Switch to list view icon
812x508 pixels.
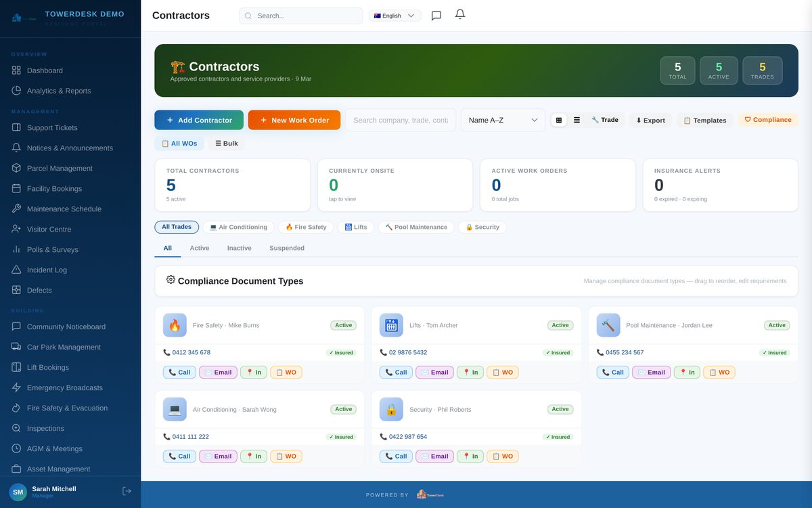(x=577, y=119)
